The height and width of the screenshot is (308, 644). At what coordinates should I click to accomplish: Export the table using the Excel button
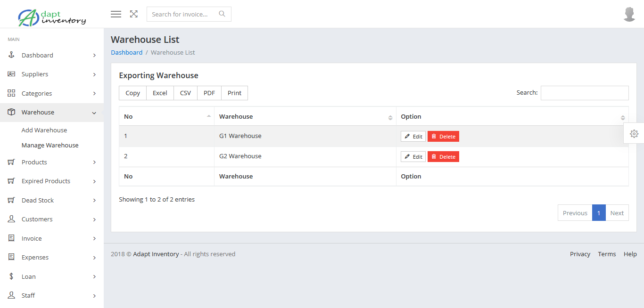point(160,93)
